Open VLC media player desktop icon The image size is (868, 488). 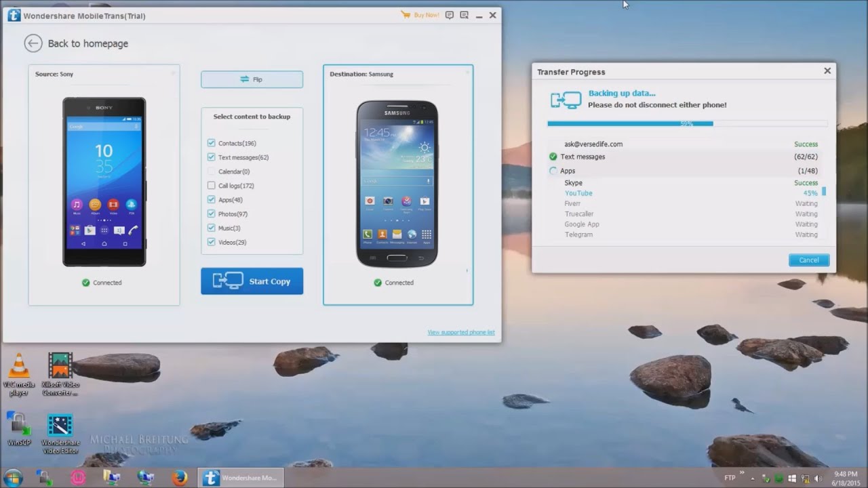click(x=19, y=375)
